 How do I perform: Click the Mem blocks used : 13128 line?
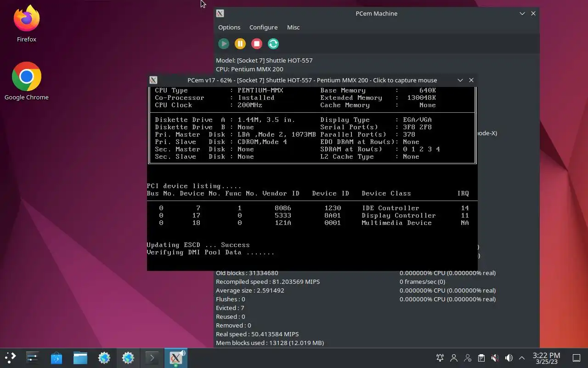pyautogui.click(x=270, y=343)
